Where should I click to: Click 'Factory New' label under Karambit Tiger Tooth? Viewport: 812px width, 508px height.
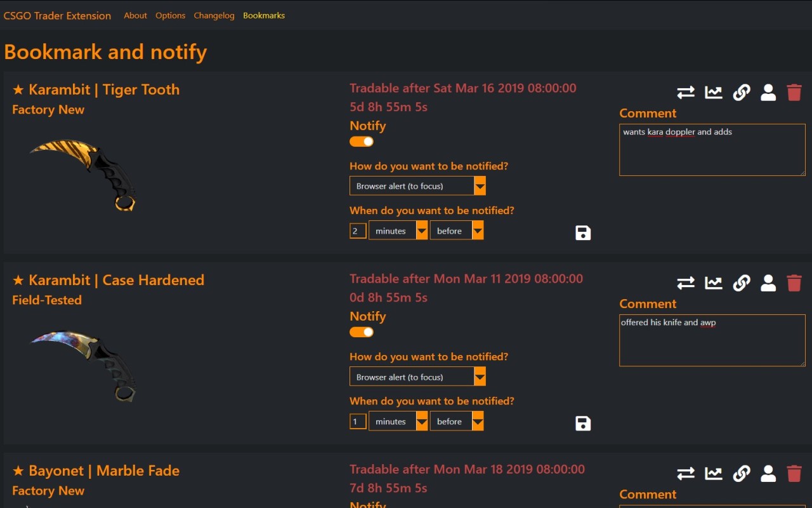click(x=48, y=109)
